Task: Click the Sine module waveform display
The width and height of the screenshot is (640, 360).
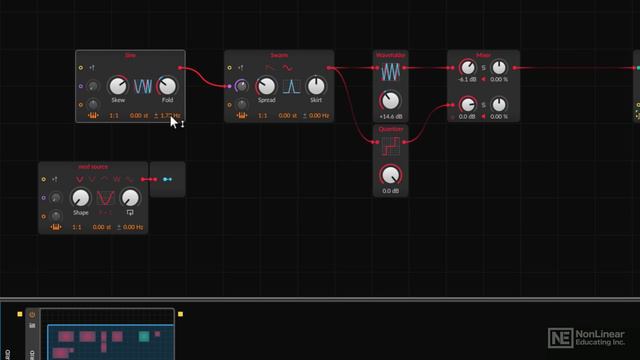Action: coord(143,87)
